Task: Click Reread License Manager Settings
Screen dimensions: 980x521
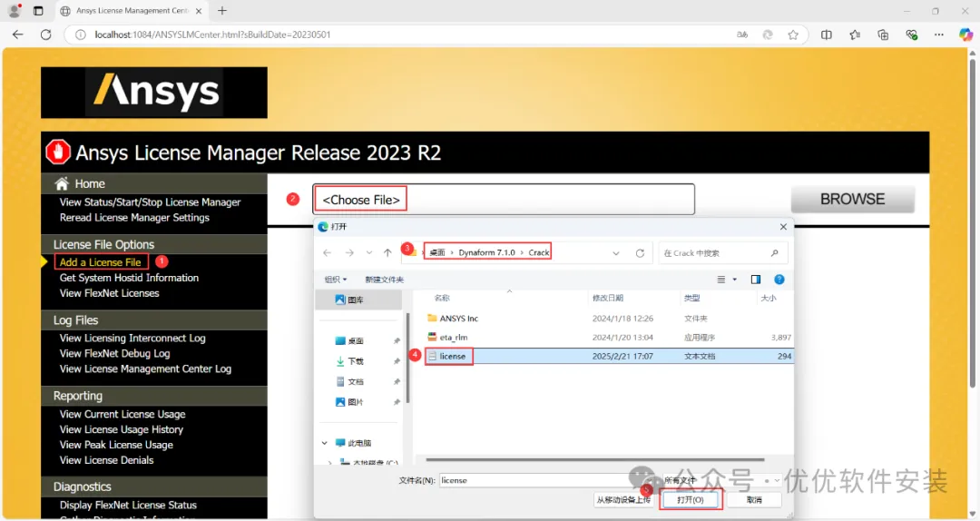Action: coord(134,218)
